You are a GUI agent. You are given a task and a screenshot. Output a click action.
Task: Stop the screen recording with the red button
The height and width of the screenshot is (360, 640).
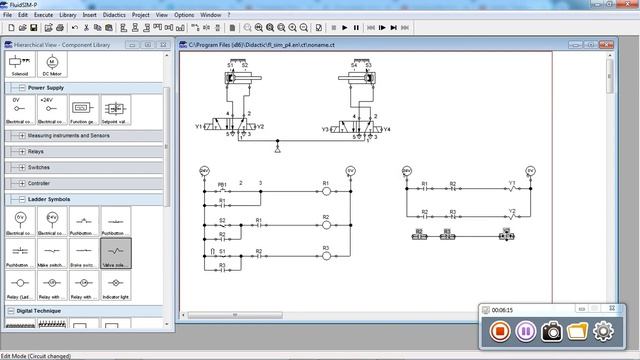tap(500, 331)
